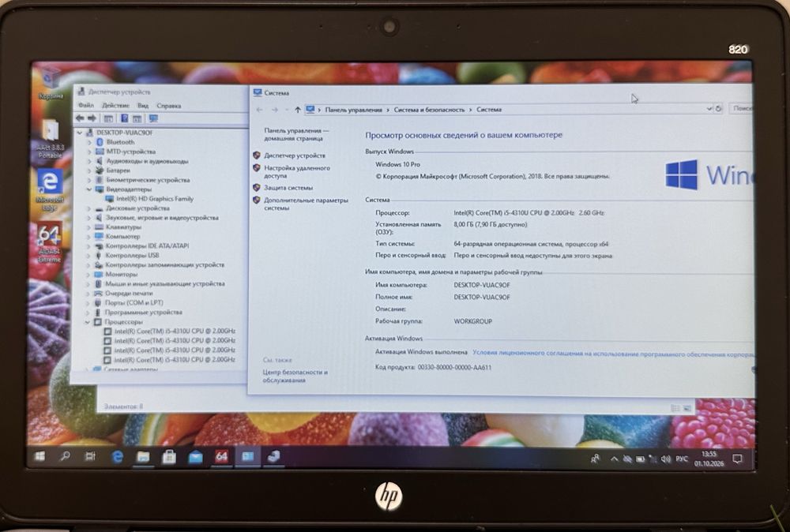Open Центр безопасности и обслуживания link

[x=295, y=376]
